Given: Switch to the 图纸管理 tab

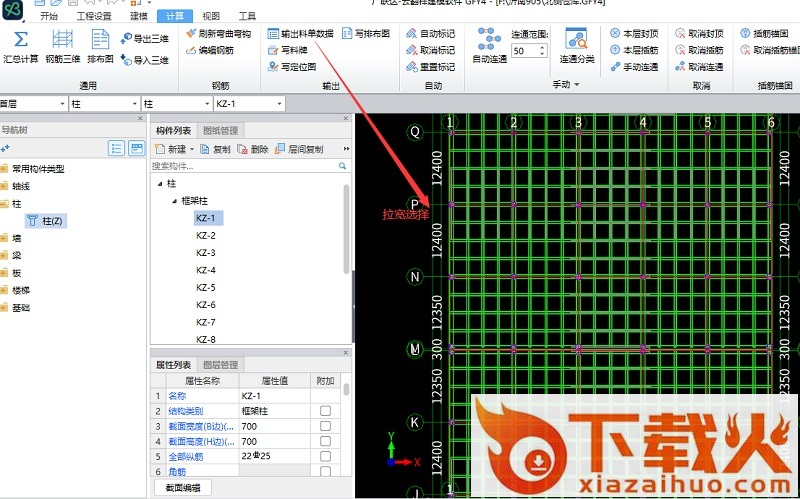Looking at the screenshot, I should point(221,130).
